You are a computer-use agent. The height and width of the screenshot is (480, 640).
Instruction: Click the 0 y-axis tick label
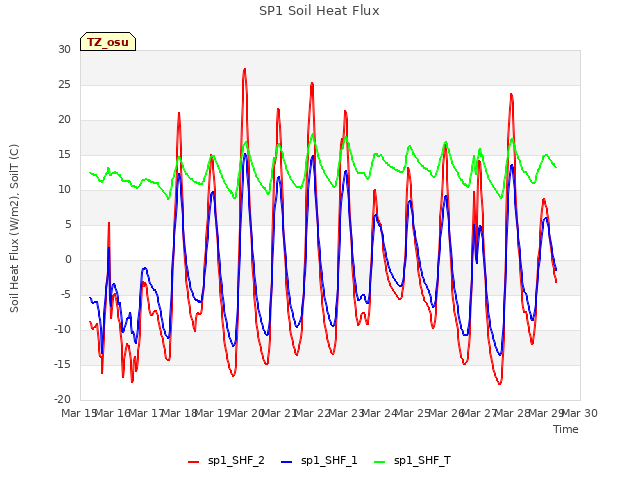(x=68, y=260)
